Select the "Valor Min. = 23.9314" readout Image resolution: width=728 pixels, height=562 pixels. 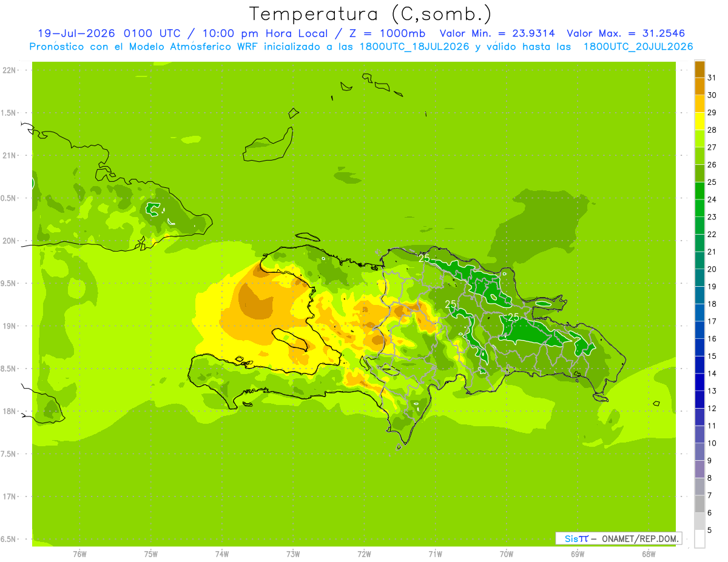497,33
